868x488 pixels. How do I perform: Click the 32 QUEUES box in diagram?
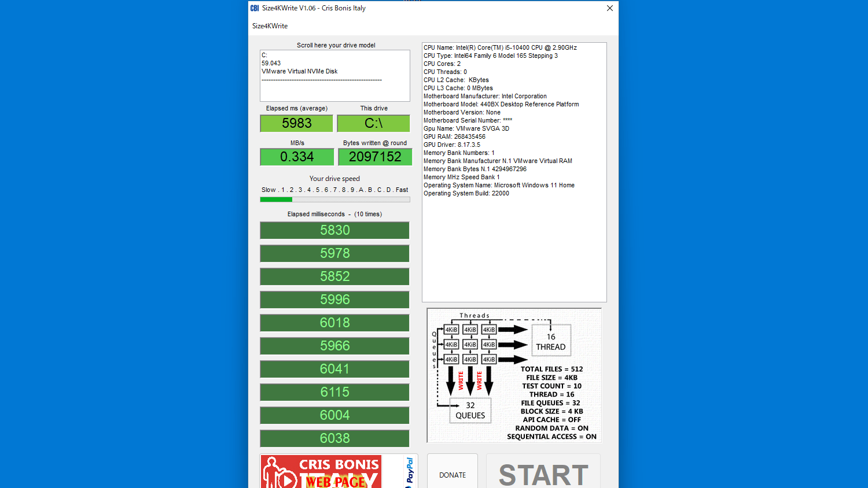470,411
